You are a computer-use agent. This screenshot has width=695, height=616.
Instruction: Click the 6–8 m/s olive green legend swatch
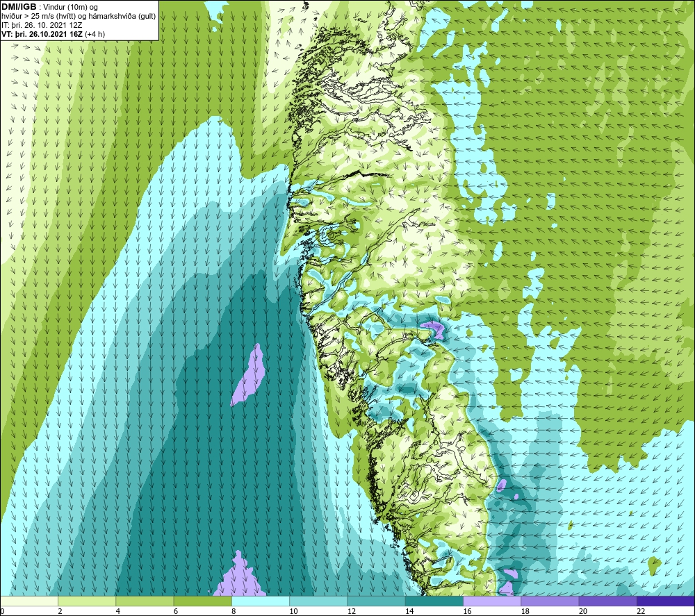click(202, 601)
